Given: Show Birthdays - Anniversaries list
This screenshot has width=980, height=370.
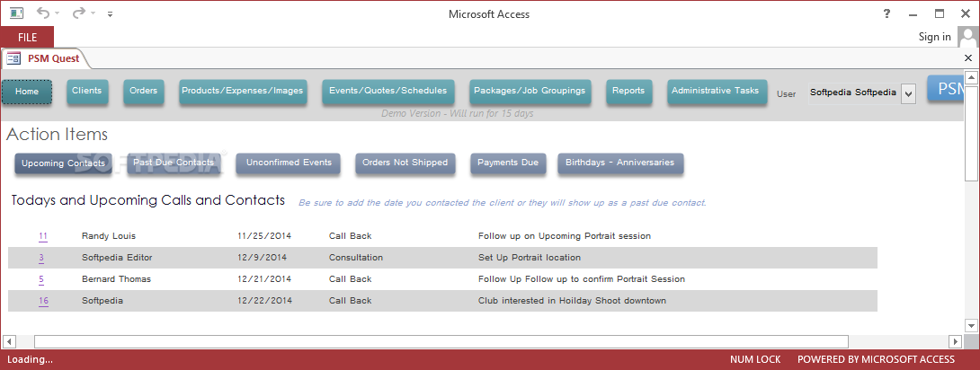Looking at the screenshot, I should point(620,163).
